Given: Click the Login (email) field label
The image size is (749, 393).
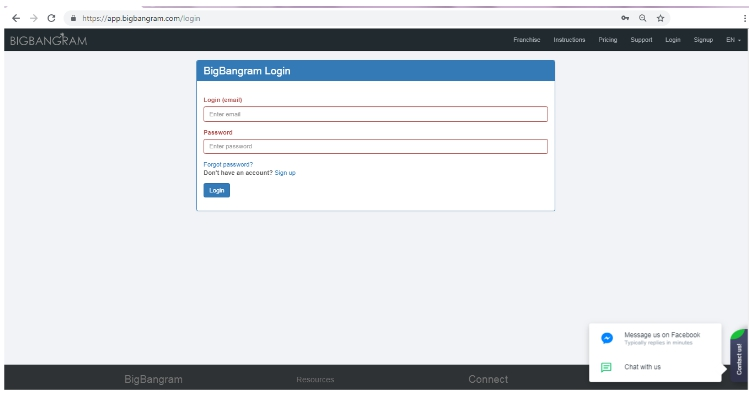Looking at the screenshot, I should 223,100.
